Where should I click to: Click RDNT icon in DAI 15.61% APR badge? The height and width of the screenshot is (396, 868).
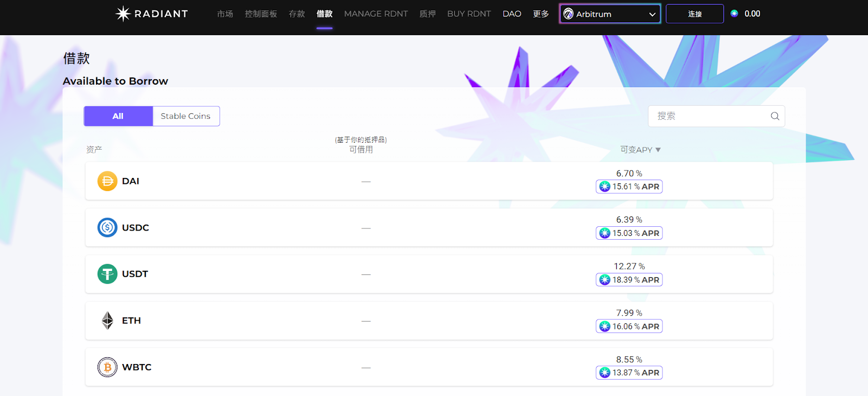tap(605, 187)
